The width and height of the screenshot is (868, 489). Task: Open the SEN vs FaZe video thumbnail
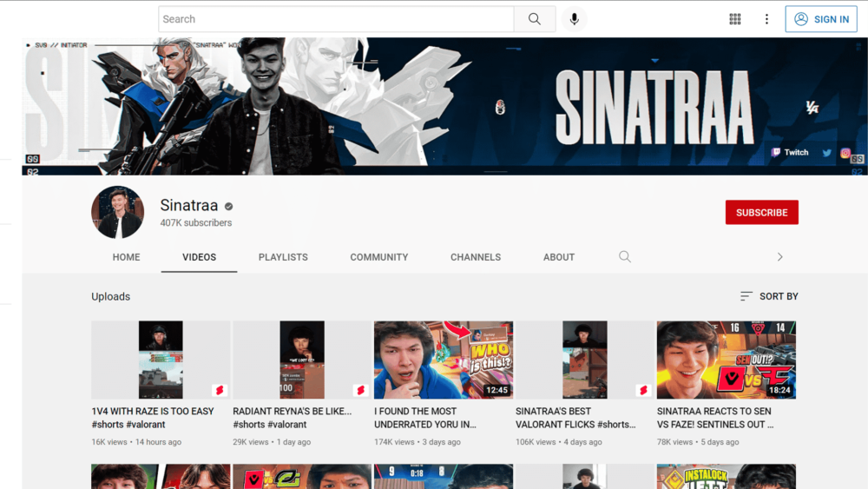point(727,360)
